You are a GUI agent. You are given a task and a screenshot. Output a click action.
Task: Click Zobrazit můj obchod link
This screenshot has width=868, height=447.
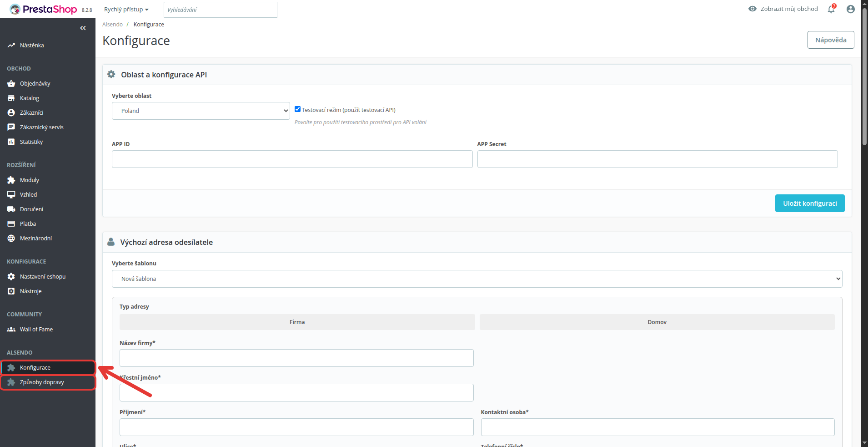789,9
